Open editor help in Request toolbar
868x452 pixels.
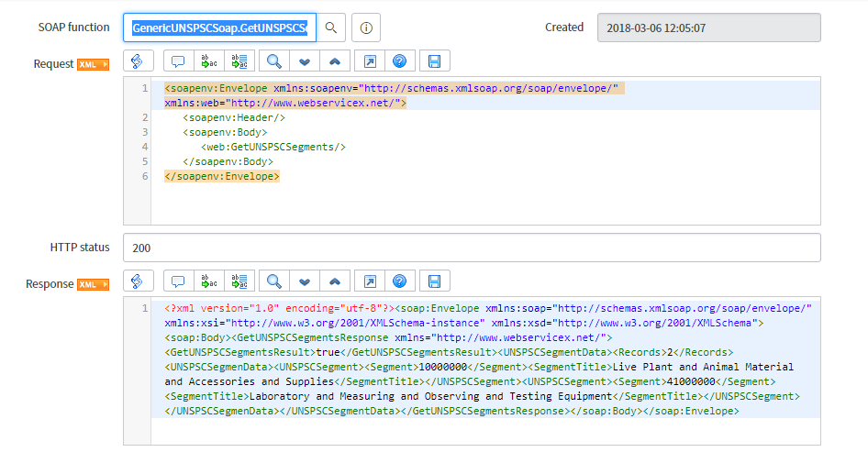[399, 61]
